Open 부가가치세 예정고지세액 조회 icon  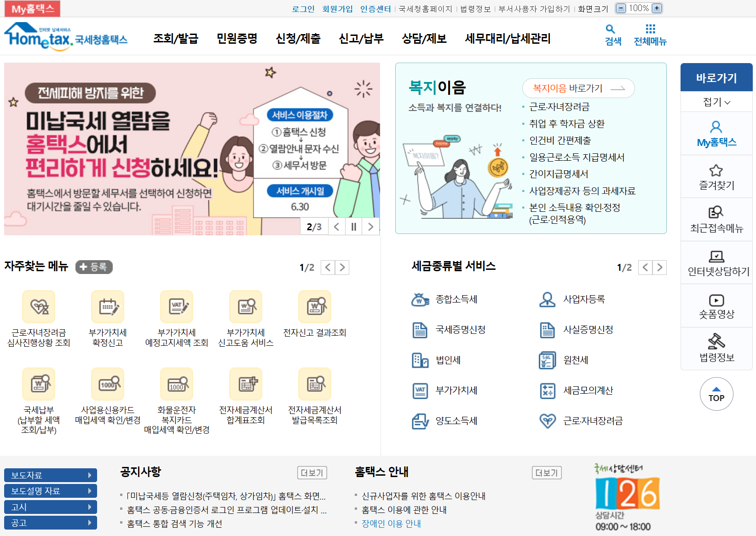[177, 306]
